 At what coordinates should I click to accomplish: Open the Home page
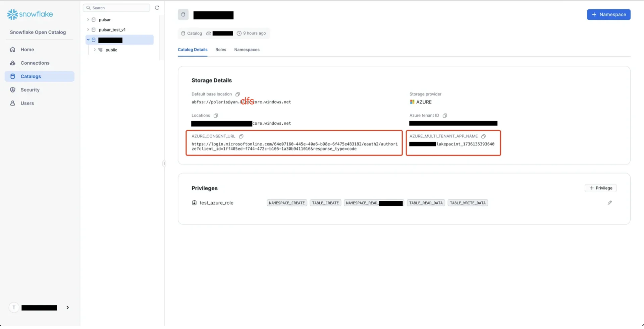[40, 50]
